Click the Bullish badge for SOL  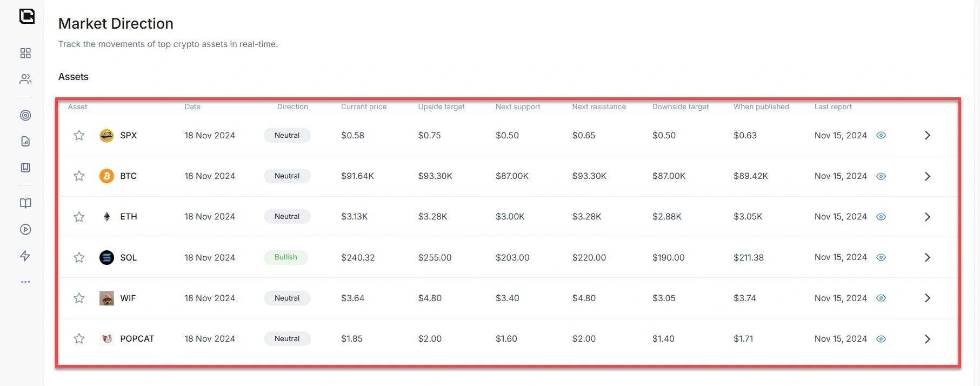click(286, 257)
